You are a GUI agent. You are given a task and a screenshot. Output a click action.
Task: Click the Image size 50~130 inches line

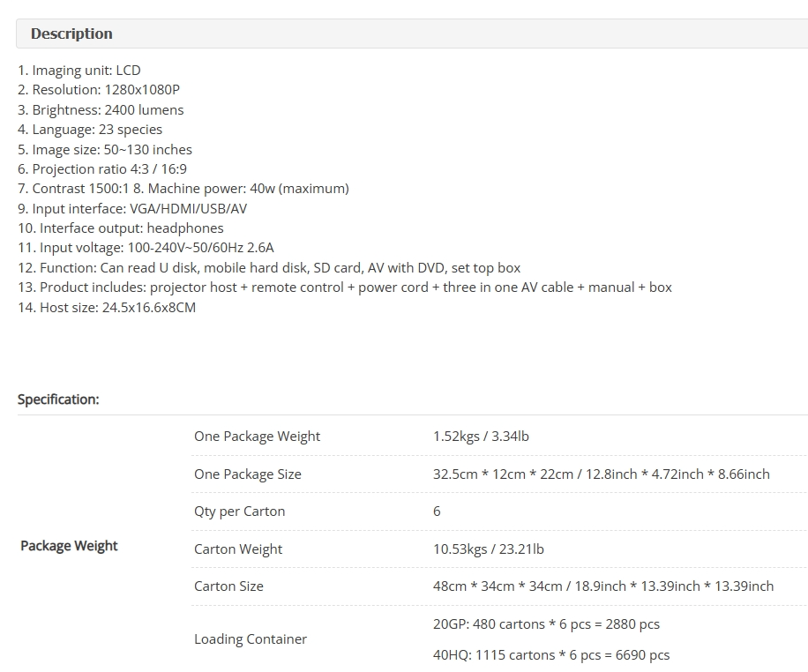click(x=105, y=149)
